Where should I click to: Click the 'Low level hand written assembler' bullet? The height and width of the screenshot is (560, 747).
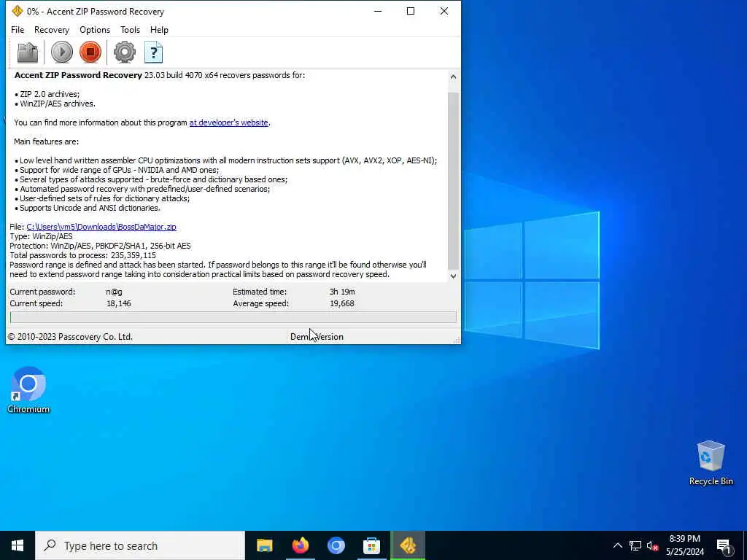point(226,160)
